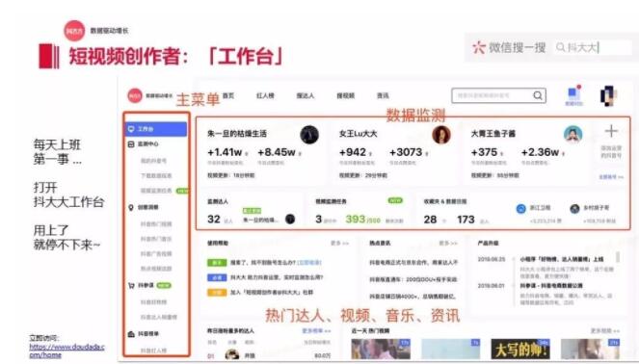Click the 女王Lu大大 round avatar
The width and height of the screenshot is (639, 364).
[441, 135]
